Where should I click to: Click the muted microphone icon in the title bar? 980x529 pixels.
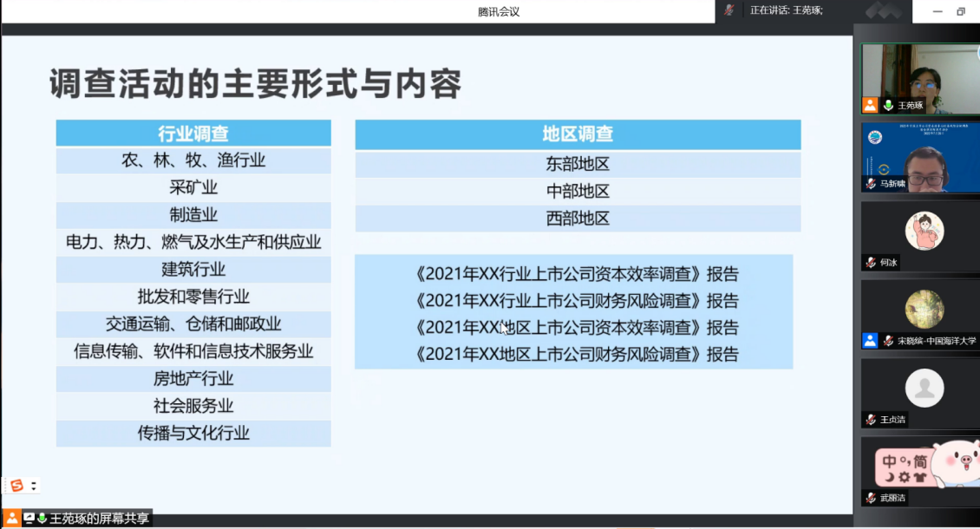[x=729, y=10]
